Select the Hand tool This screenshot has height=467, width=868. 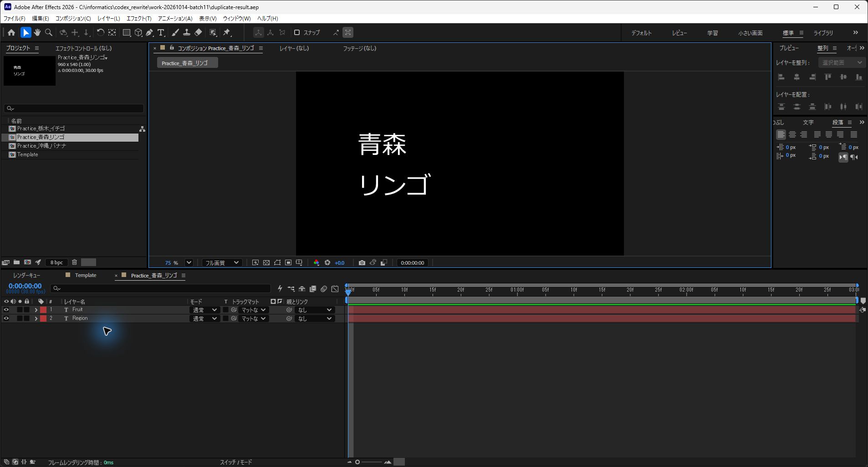(37, 32)
